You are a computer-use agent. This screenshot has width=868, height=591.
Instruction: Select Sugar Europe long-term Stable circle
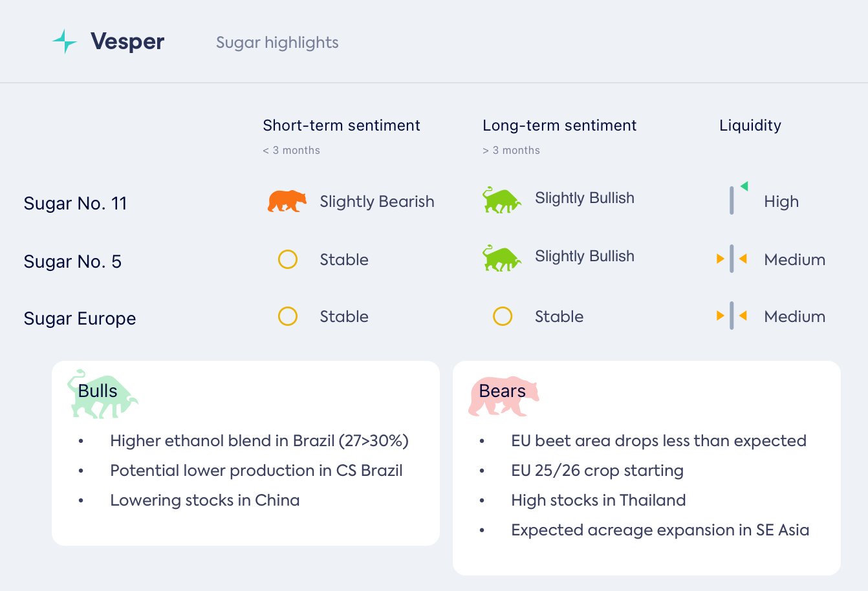[x=503, y=316]
